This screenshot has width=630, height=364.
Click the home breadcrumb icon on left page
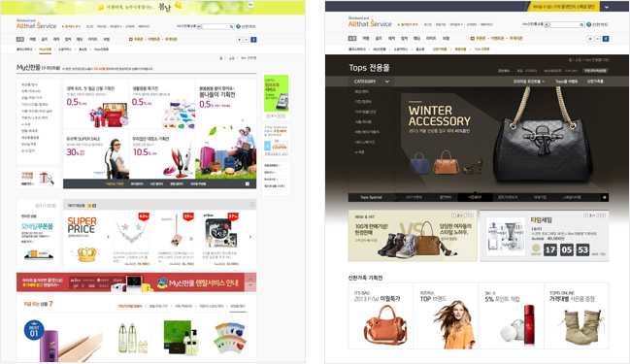(x=221, y=58)
